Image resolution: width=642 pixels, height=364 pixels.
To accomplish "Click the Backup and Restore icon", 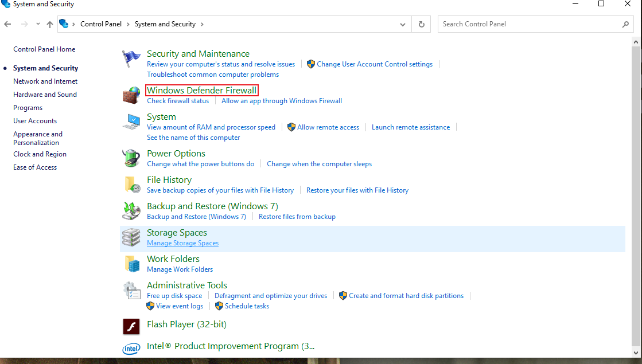I will (x=131, y=211).
